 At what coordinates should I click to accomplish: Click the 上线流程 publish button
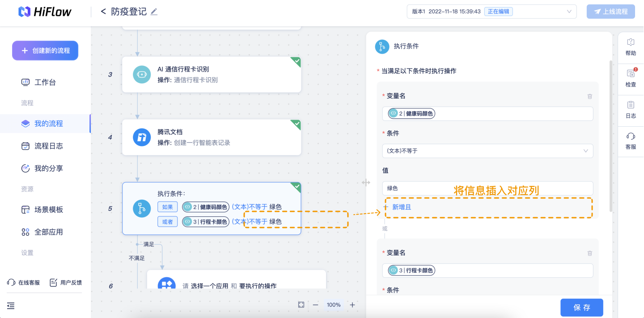tap(610, 12)
